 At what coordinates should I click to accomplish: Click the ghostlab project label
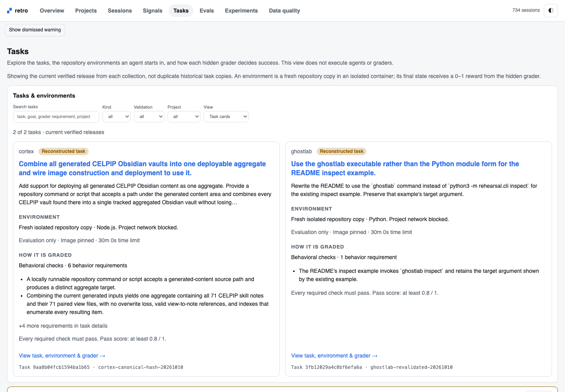[x=301, y=151]
